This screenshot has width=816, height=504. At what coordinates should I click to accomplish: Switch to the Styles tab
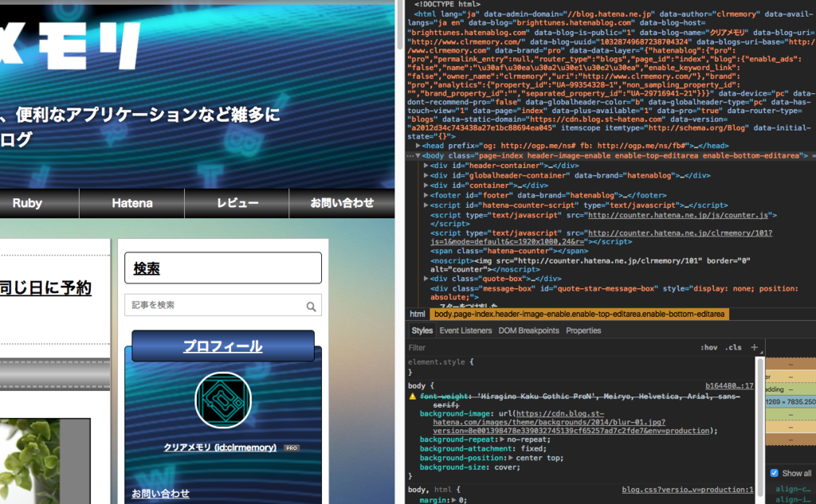click(422, 330)
